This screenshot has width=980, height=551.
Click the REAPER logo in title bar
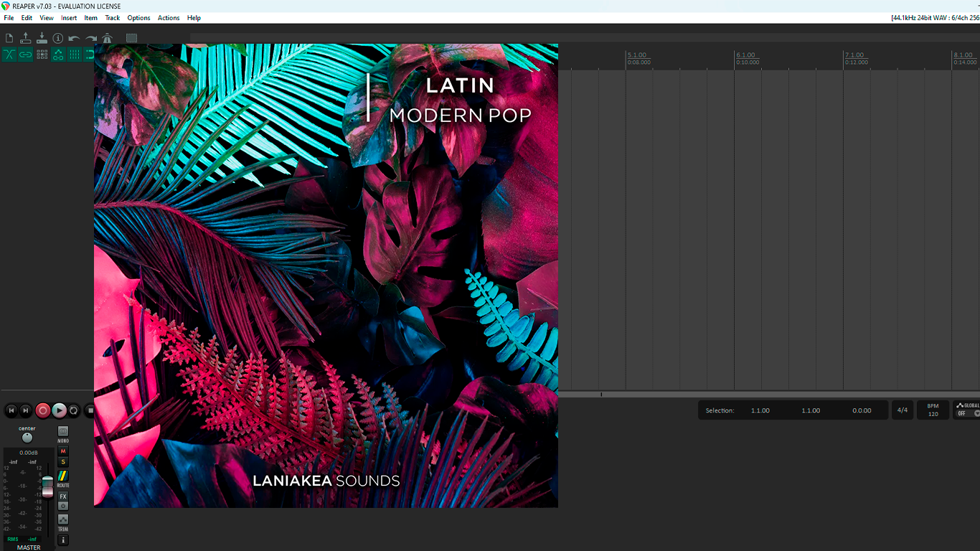coord(6,6)
